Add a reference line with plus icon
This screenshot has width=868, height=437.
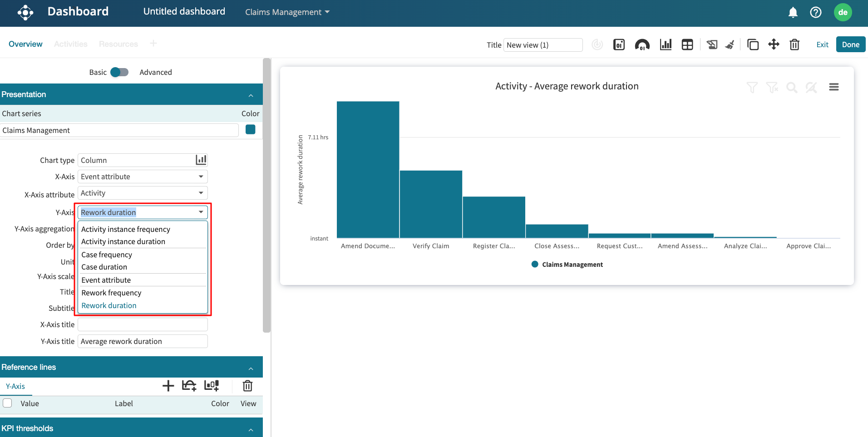[x=168, y=386]
